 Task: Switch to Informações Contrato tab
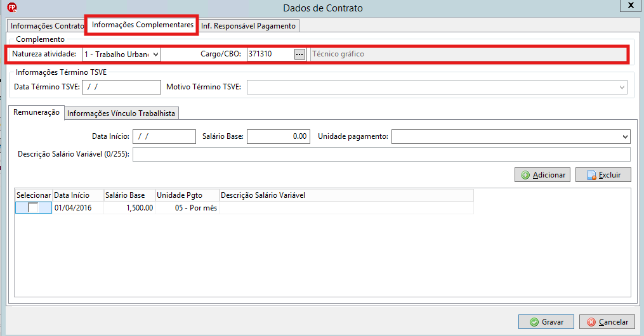tap(46, 26)
